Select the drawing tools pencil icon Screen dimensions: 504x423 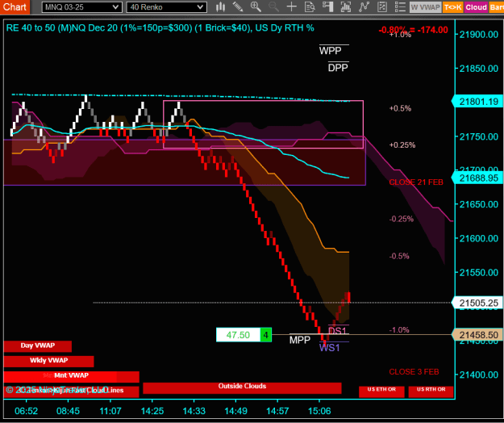238,6
